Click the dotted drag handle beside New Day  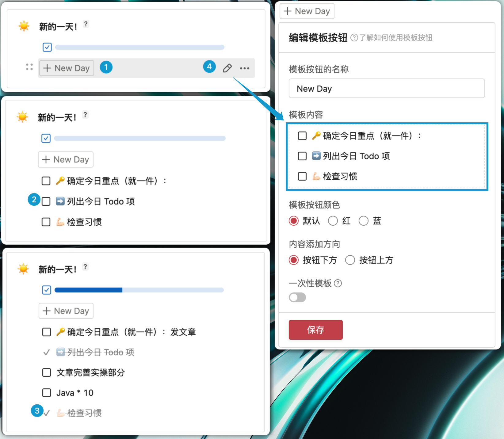coord(29,67)
